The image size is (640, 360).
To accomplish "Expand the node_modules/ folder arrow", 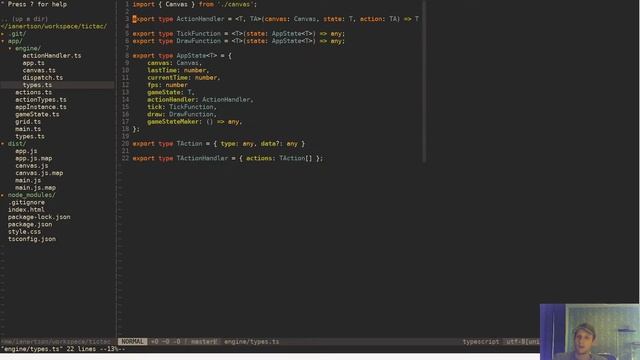I will 2,196.
